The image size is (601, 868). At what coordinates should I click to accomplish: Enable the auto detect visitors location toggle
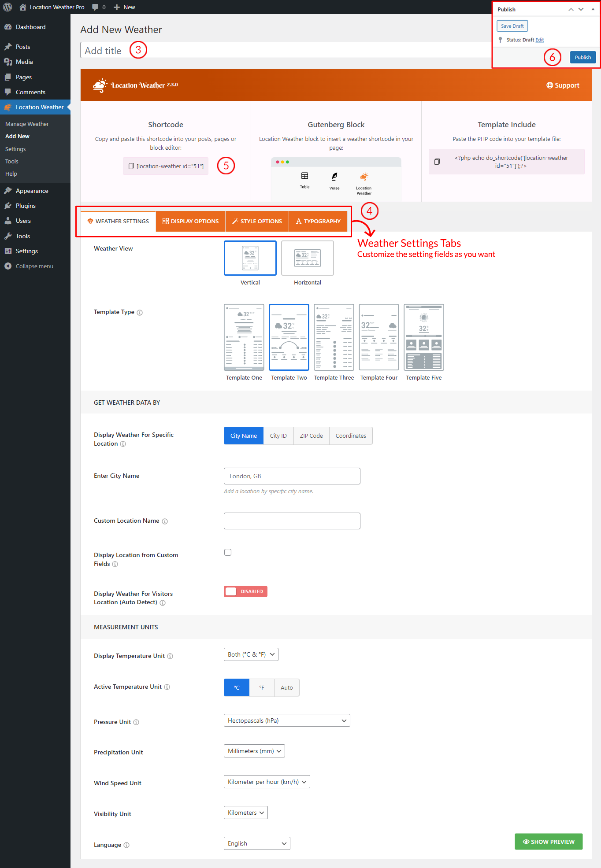[x=245, y=591]
